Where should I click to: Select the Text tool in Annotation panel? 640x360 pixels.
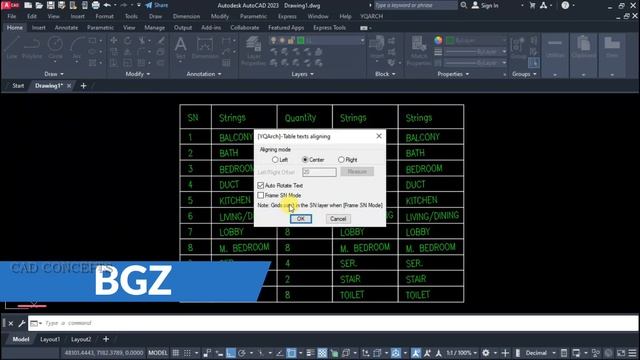180,48
